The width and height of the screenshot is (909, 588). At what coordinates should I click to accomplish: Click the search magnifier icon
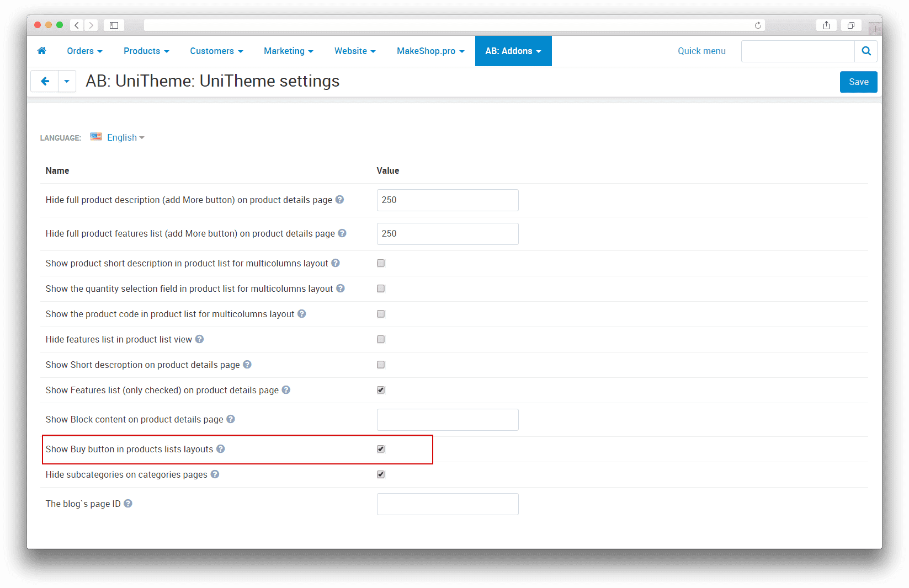(865, 51)
